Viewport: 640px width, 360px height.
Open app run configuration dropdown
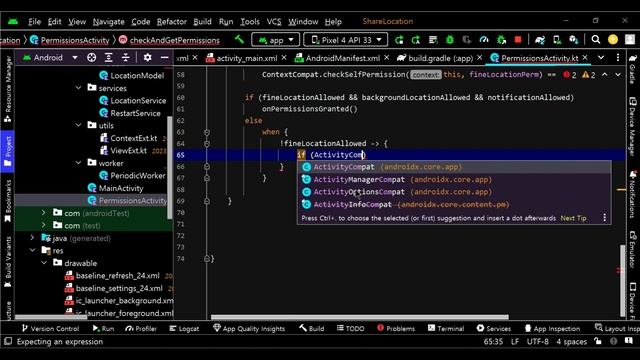(276, 40)
